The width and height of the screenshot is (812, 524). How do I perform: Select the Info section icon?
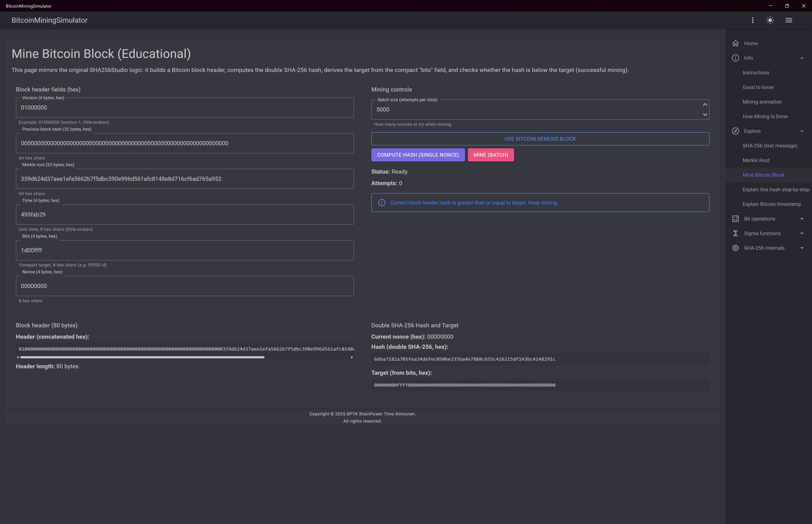735,58
